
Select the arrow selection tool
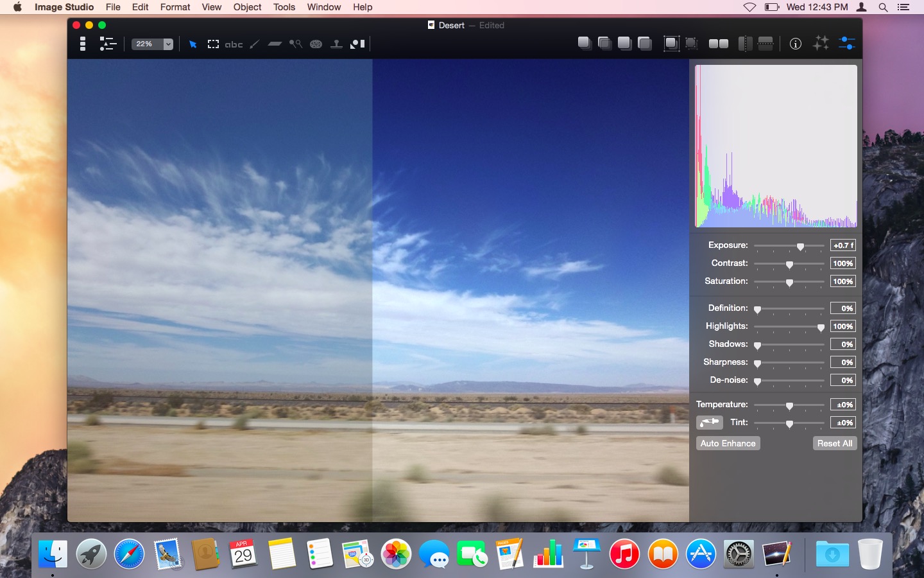(x=193, y=44)
